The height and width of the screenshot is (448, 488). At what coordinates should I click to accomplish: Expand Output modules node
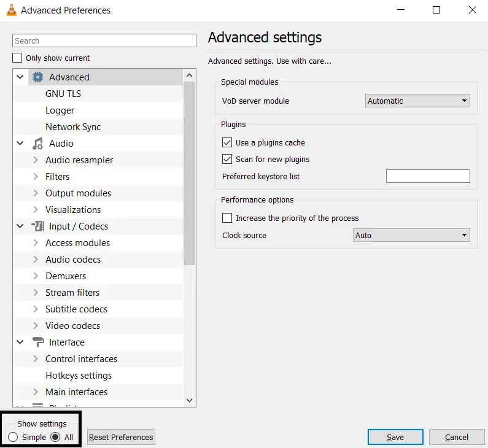click(x=36, y=193)
